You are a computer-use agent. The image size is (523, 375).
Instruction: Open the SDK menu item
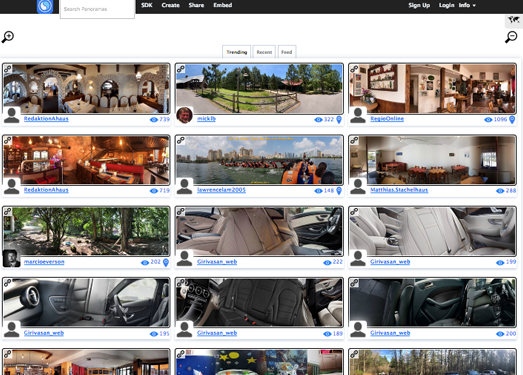(147, 5)
